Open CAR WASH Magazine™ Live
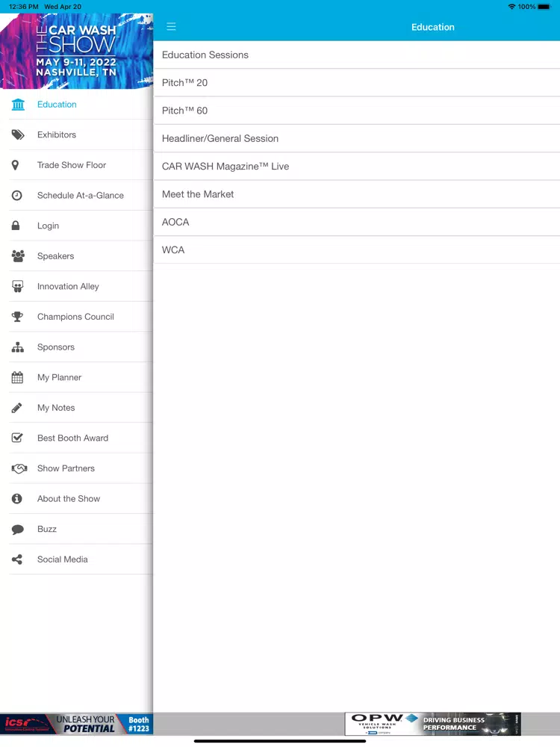 [x=357, y=167]
